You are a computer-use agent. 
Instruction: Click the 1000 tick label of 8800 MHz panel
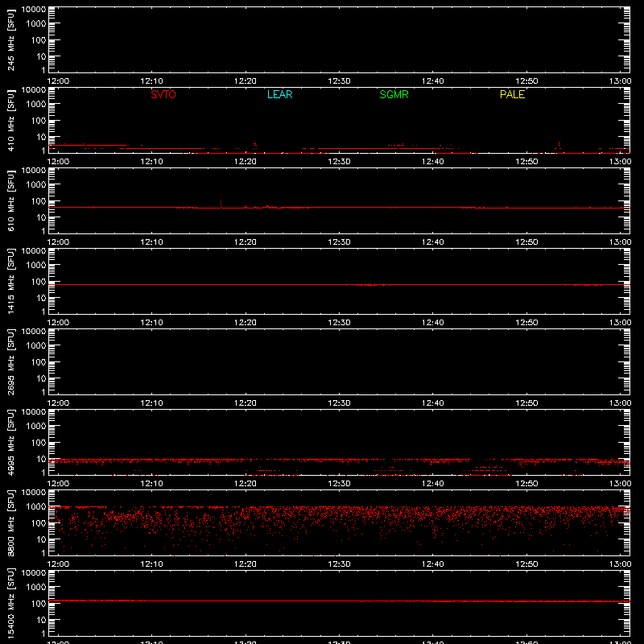pos(36,507)
